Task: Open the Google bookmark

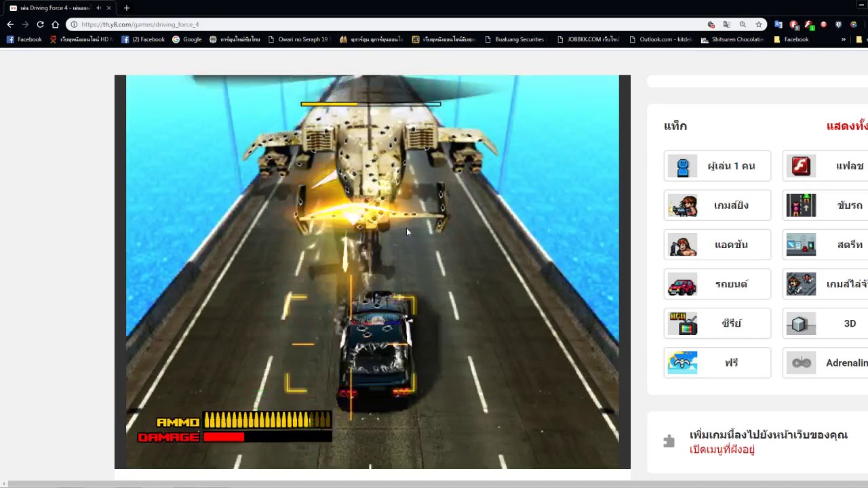Action: tap(187, 39)
